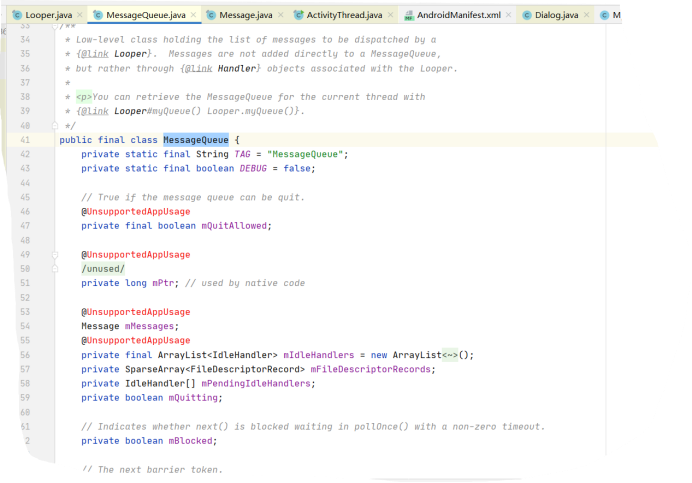Close the MessageQueue.java tab
Screen dimensions: 692x483
coord(193,15)
